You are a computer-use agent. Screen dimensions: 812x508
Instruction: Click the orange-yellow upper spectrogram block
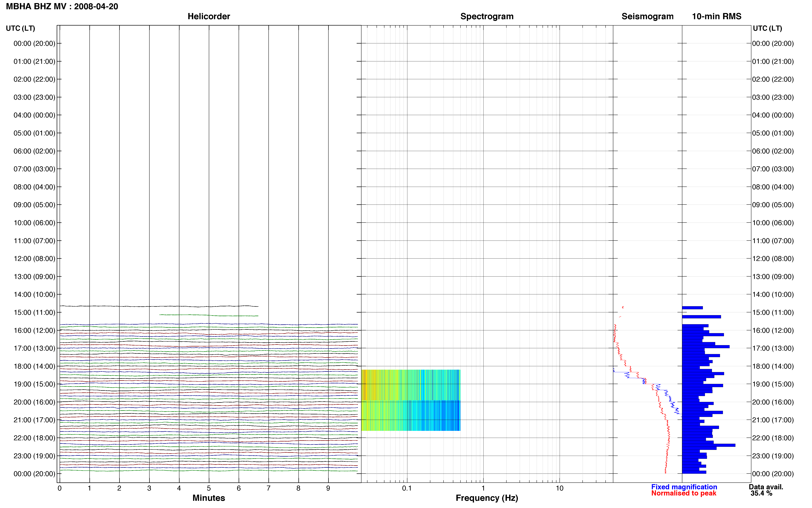[410, 385]
